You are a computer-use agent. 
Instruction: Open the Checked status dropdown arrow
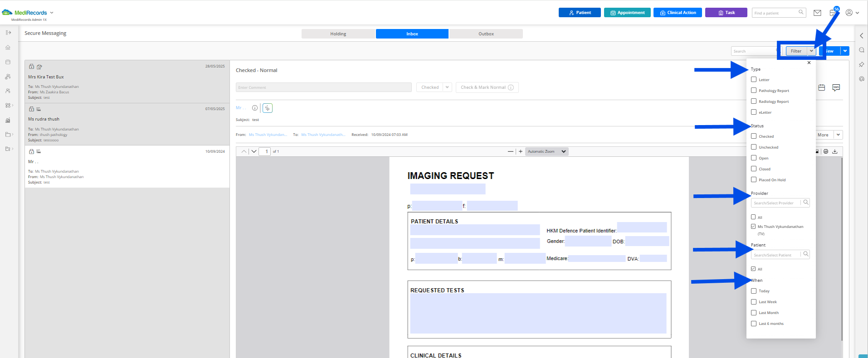click(x=447, y=87)
